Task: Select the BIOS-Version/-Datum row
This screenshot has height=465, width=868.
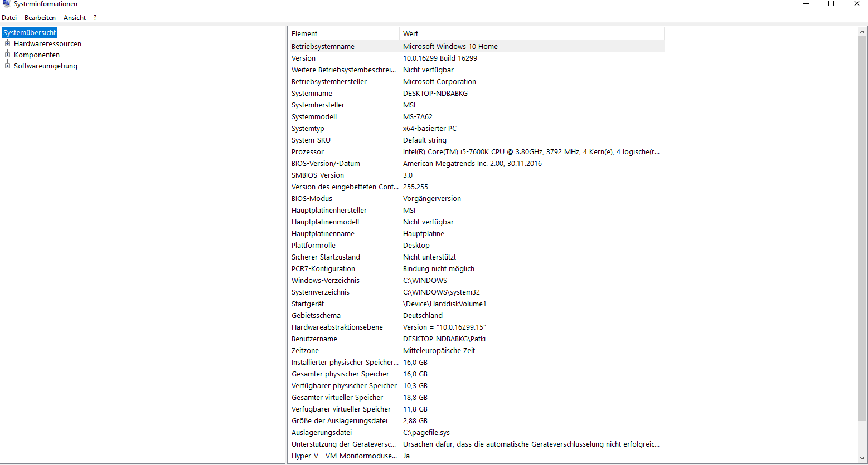Action: point(476,164)
